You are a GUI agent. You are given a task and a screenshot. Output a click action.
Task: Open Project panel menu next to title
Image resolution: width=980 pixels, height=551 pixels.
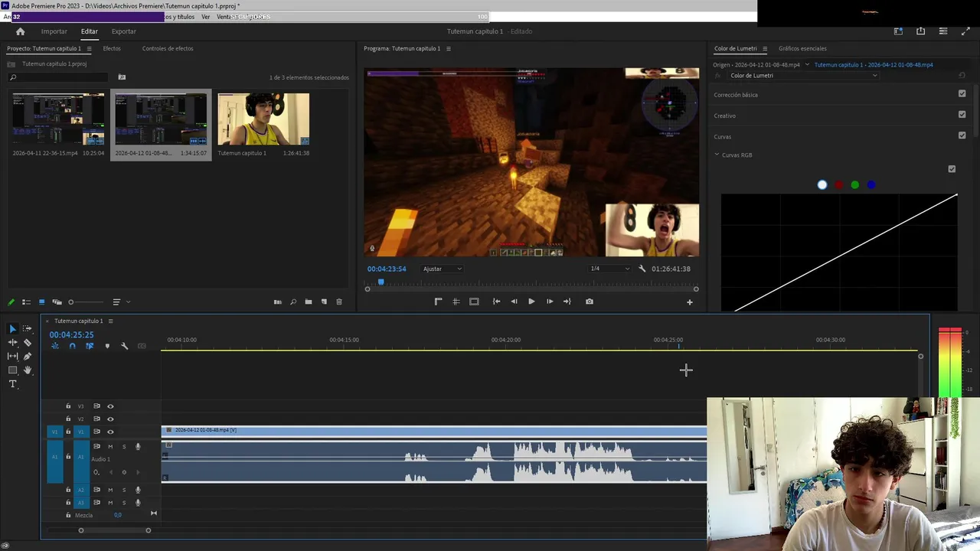pos(89,48)
